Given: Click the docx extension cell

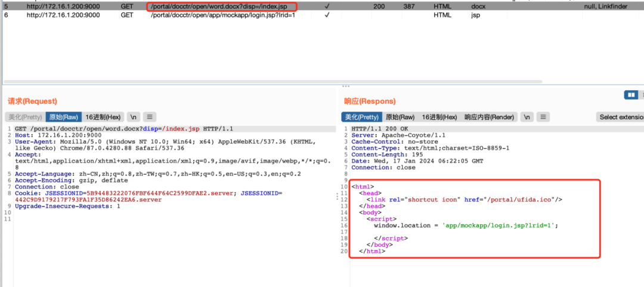Looking at the screenshot, I should 478,7.
